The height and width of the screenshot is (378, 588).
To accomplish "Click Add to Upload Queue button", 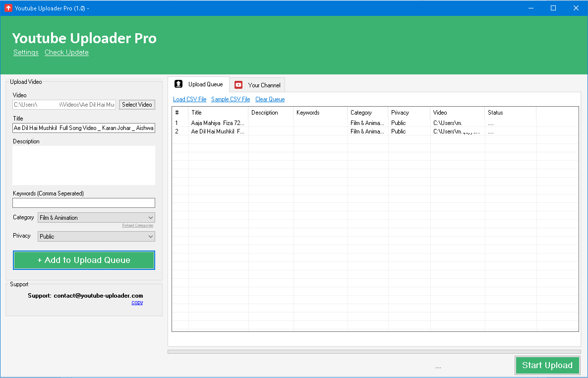I will pyautogui.click(x=84, y=260).
